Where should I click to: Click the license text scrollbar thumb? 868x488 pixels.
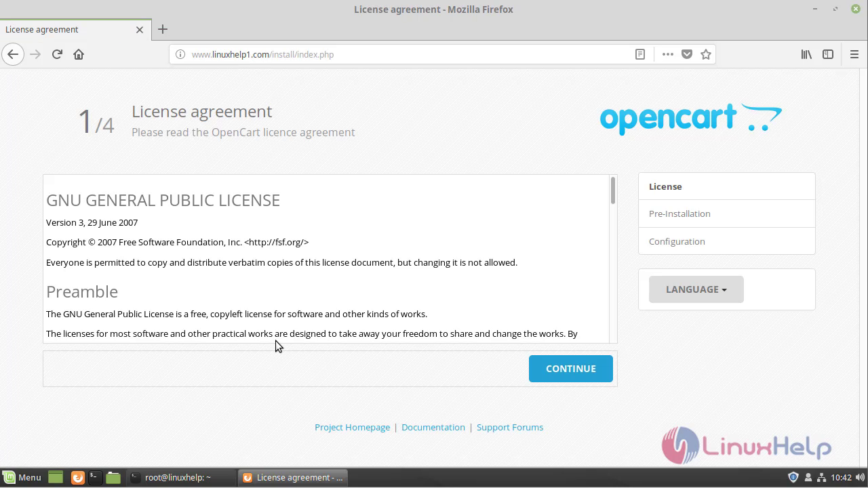pos(613,190)
